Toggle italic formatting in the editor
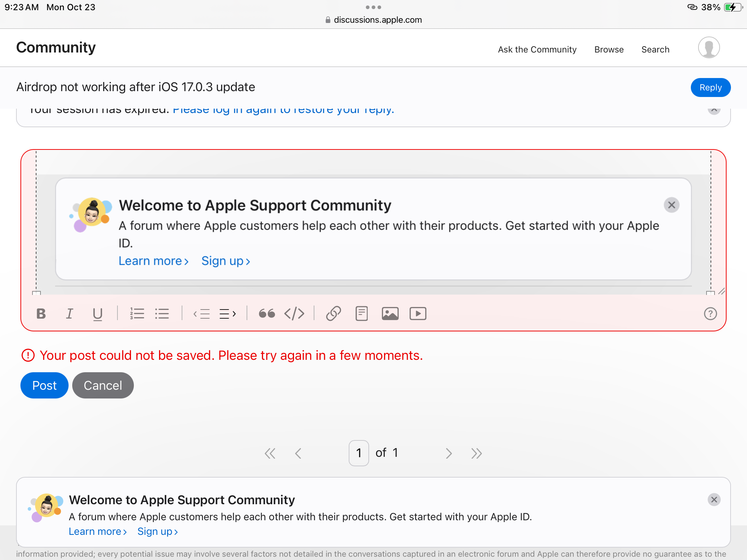 [69, 314]
